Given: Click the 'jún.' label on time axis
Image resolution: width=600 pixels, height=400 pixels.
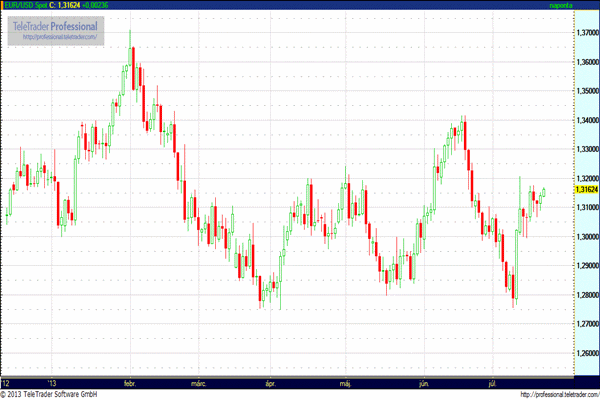Looking at the screenshot, I should [424, 382].
